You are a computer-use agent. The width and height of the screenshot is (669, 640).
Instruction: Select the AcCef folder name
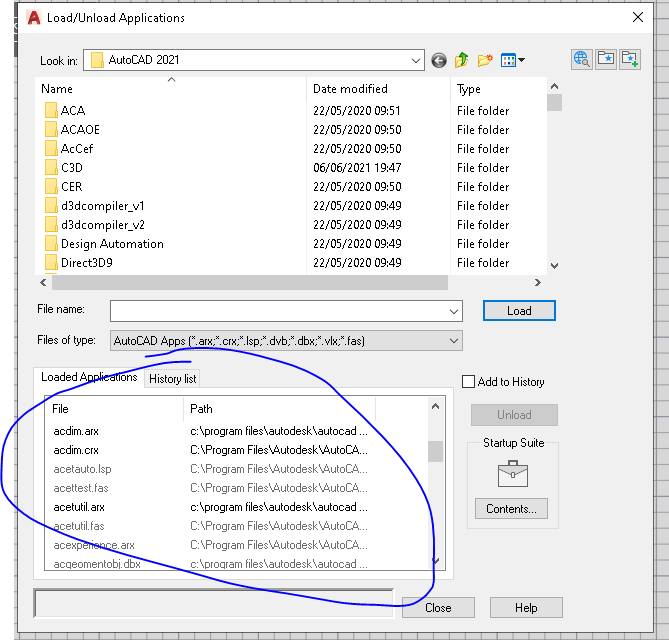click(x=77, y=148)
